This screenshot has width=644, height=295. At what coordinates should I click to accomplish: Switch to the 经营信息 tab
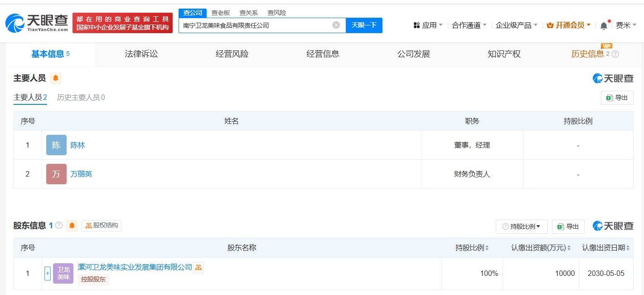(x=323, y=54)
